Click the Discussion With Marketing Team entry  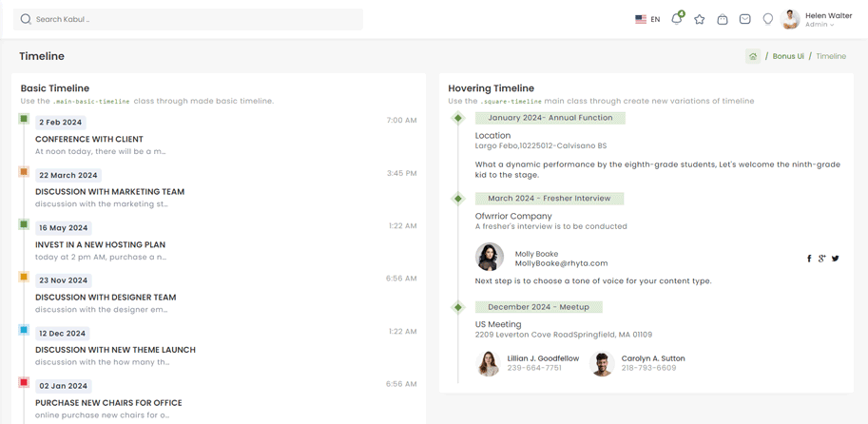pos(109,192)
